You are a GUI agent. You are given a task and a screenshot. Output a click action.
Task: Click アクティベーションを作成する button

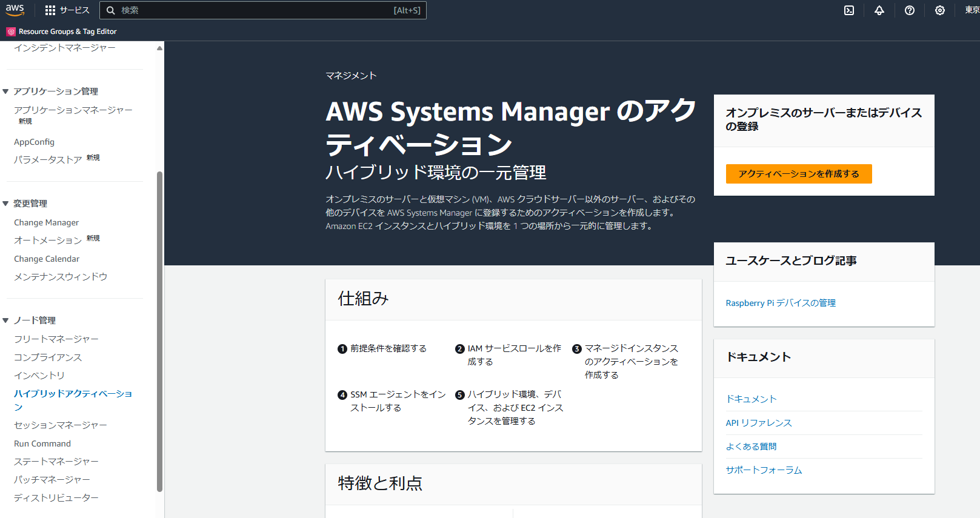(799, 174)
